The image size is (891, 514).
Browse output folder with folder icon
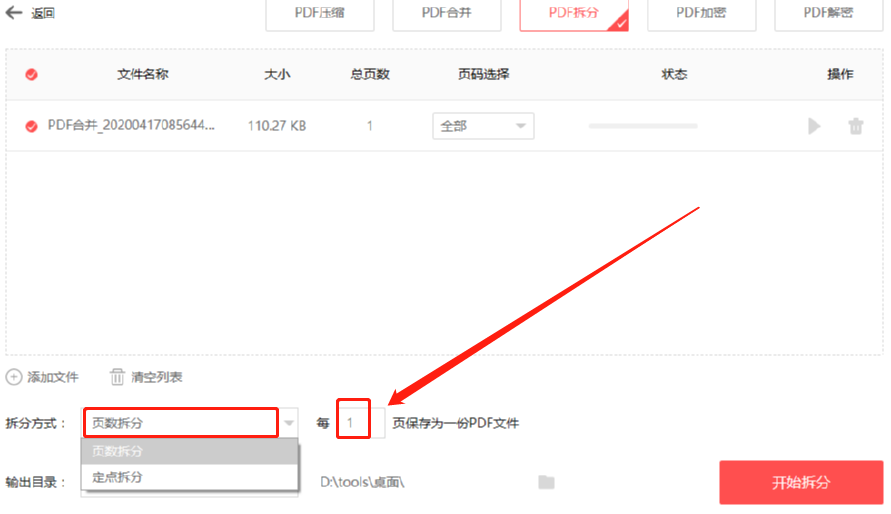546,482
